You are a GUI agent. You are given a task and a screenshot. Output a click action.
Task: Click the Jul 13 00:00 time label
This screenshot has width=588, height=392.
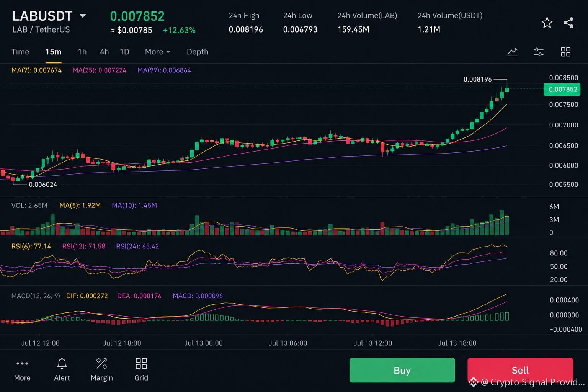coord(203,343)
